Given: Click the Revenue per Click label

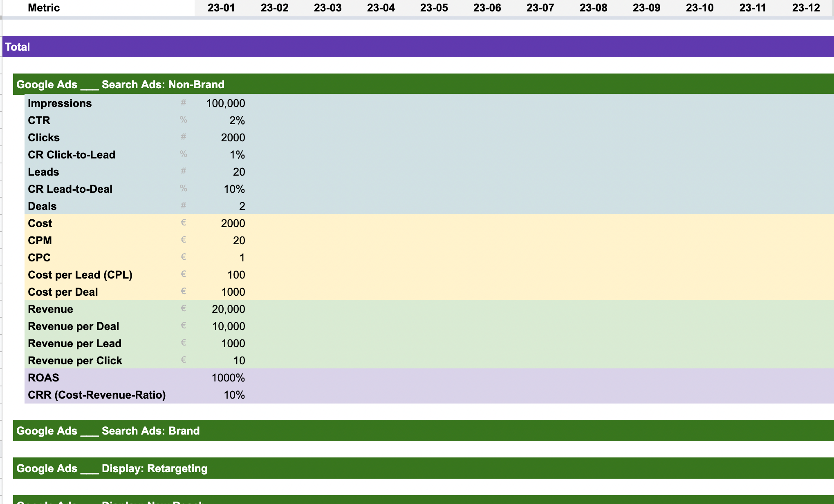Looking at the screenshot, I should click(x=75, y=361).
